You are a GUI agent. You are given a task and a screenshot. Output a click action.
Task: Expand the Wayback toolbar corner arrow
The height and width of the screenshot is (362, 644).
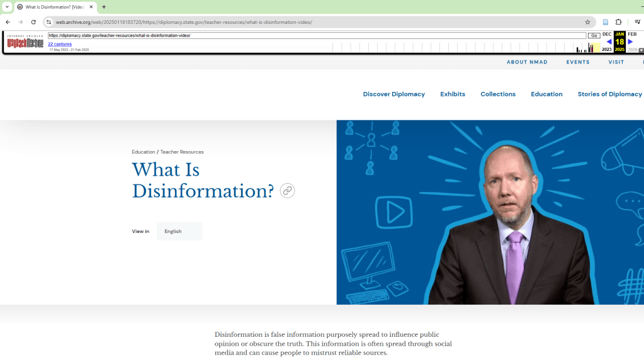pyautogui.click(x=641, y=50)
